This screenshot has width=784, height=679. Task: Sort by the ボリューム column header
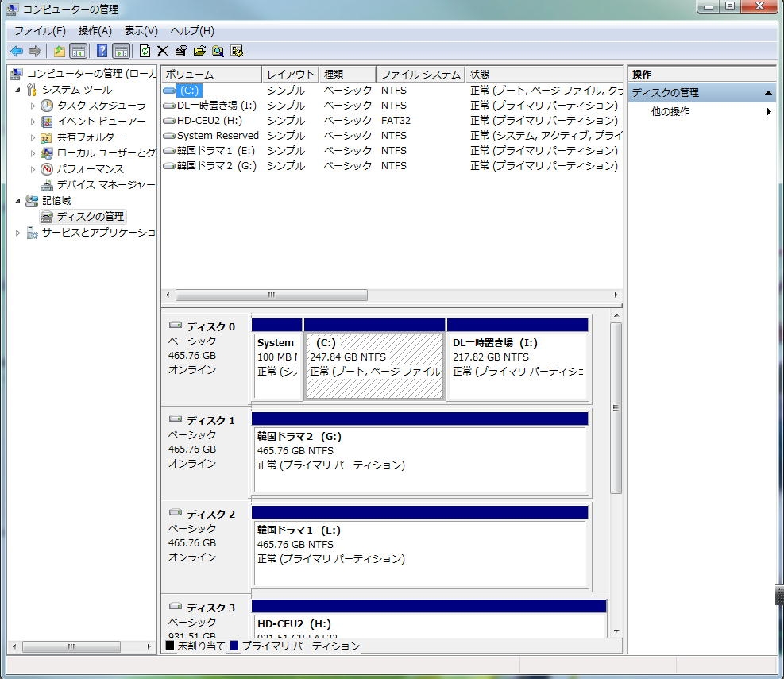point(211,75)
